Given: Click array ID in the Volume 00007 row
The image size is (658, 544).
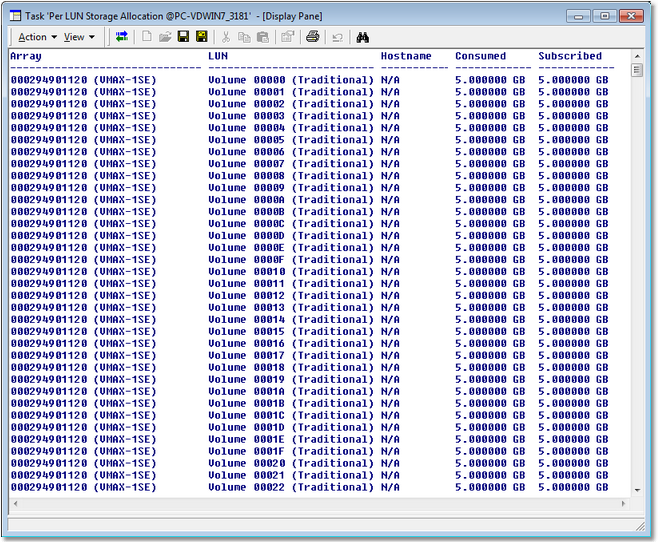Looking at the screenshot, I should tap(49, 164).
